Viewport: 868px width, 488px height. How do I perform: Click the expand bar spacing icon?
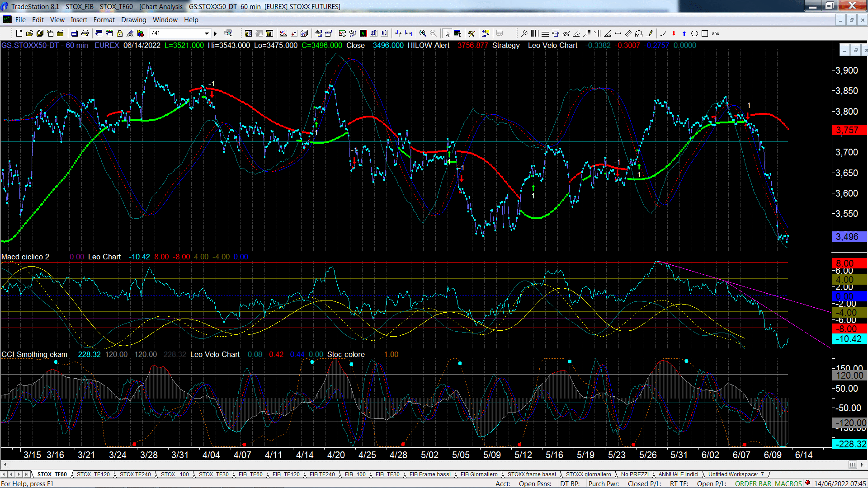coord(409,33)
